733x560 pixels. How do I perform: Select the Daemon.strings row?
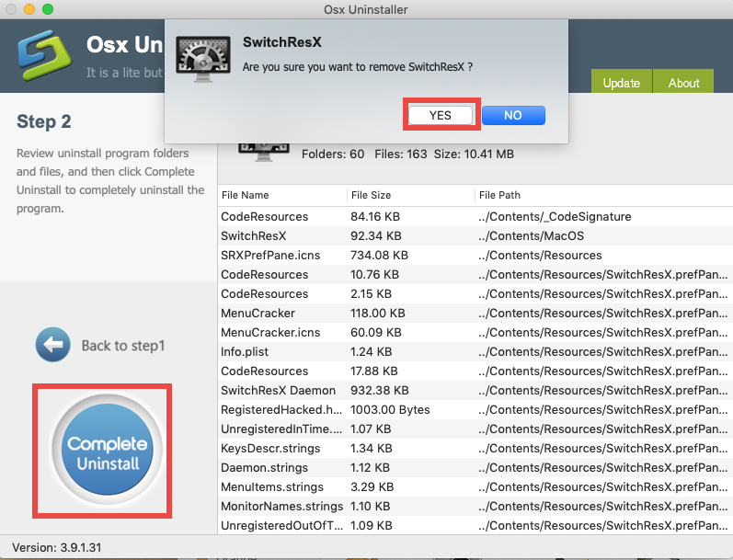click(475, 467)
